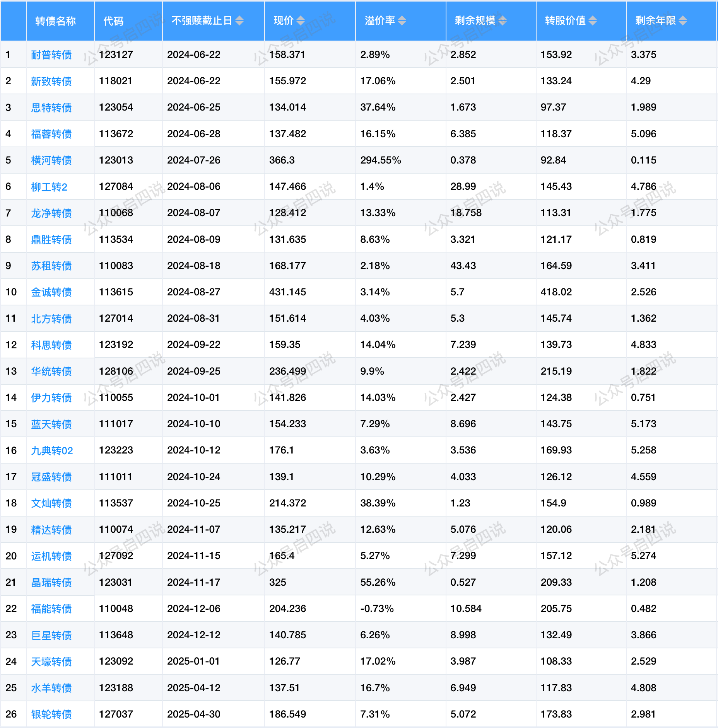The image size is (718, 728).
Task: Sort by 不强赎截止日 column sort icon
Action: 239,21
